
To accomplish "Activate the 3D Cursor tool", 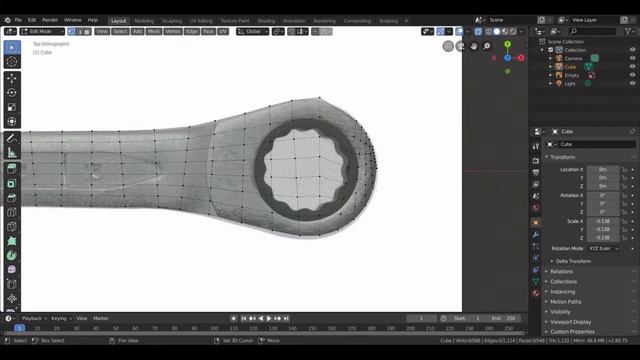I will (12, 62).
